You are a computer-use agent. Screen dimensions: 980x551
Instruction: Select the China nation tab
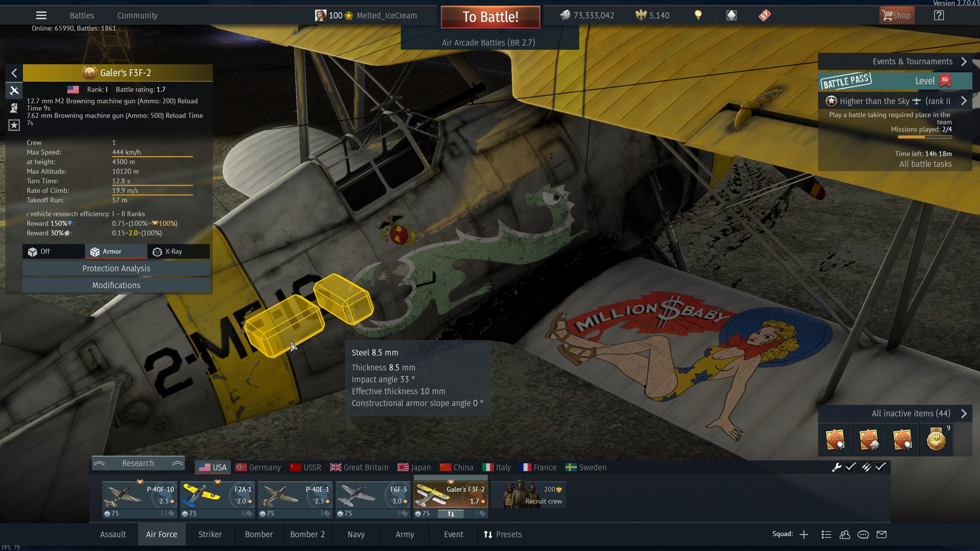456,467
